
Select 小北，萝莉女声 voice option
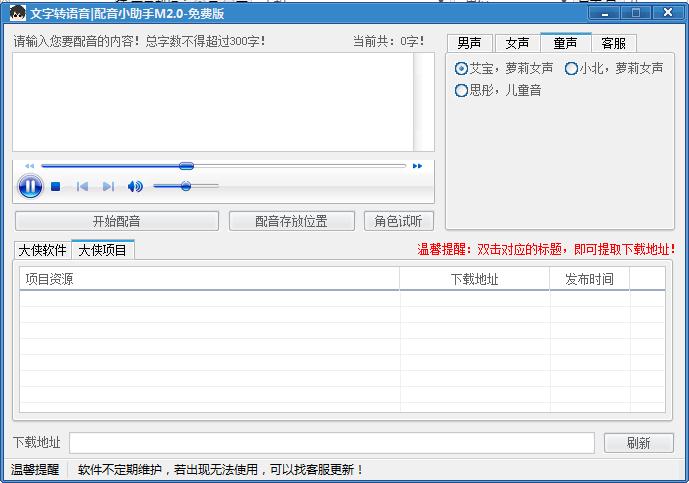[571, 69]
